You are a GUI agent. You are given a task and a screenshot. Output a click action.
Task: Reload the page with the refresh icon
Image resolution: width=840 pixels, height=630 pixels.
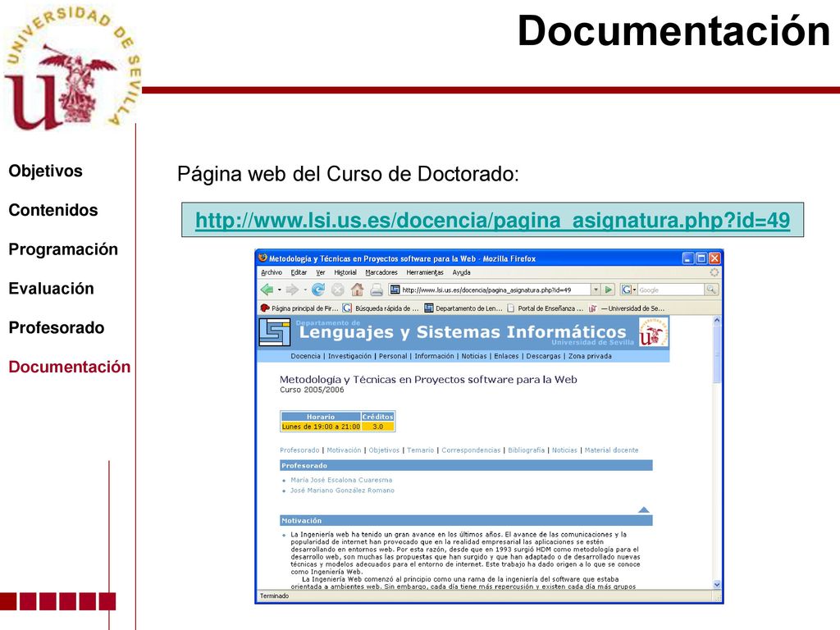[x=318, y=290]
